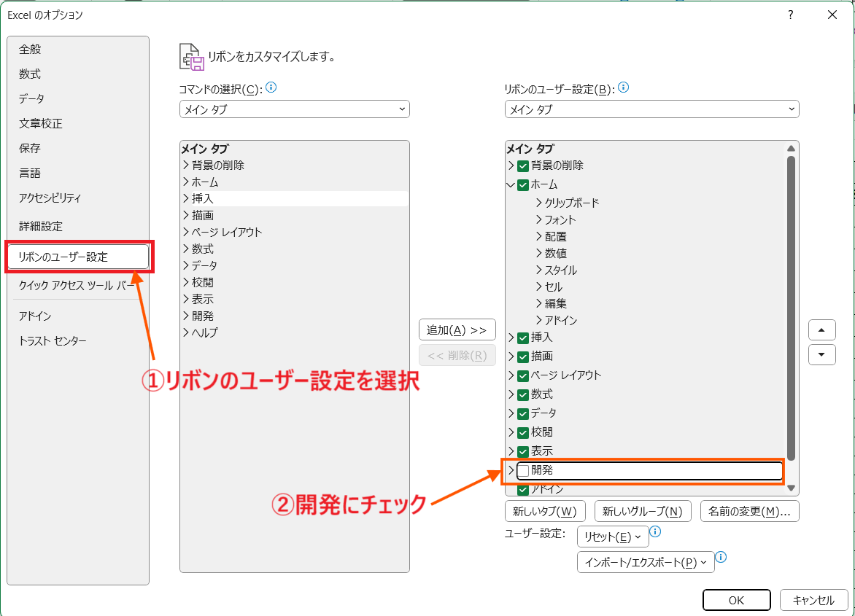
Task: Select 開発 in the left command list
Action: [x=203, y=316]
